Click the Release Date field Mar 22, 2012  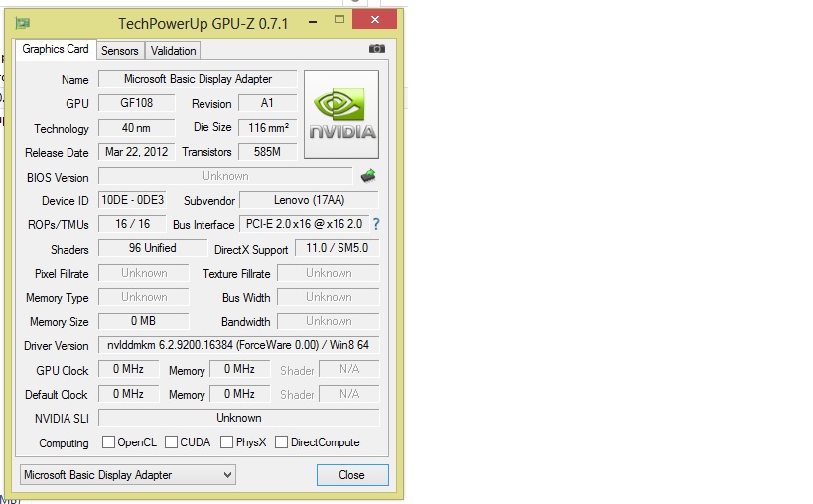(136, 152)
